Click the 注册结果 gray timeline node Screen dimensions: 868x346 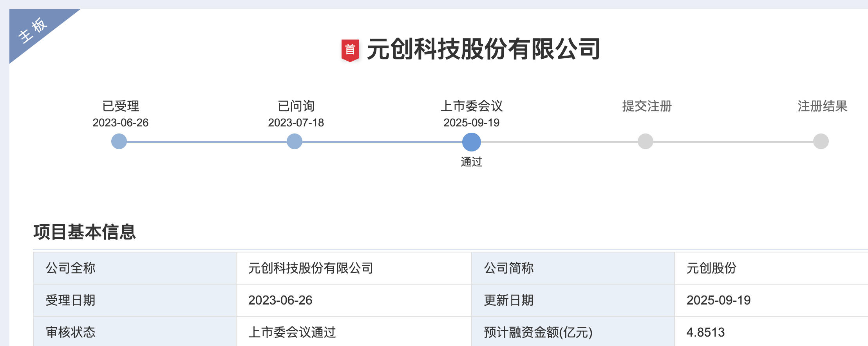pos(821,141)
